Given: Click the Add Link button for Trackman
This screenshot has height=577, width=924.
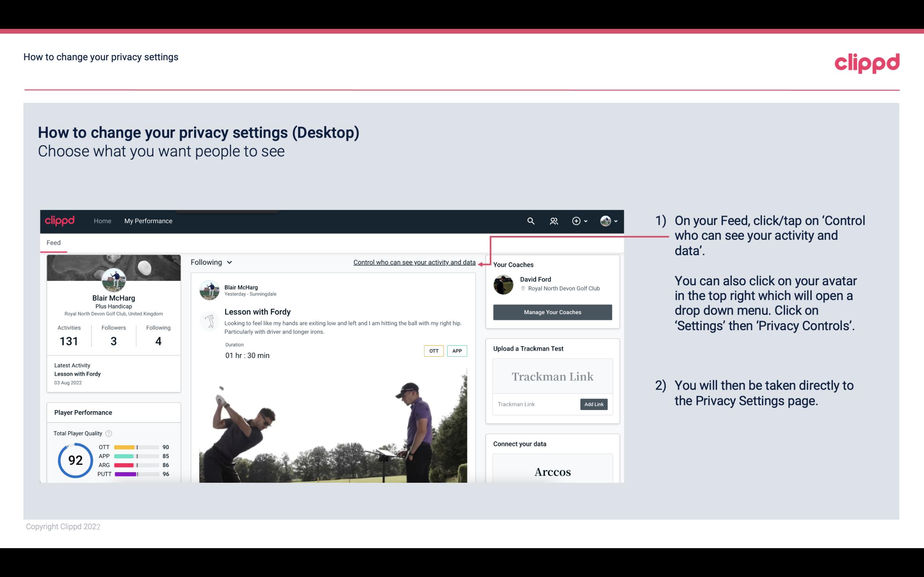Looking at the screenshot, I should (593, 404).
